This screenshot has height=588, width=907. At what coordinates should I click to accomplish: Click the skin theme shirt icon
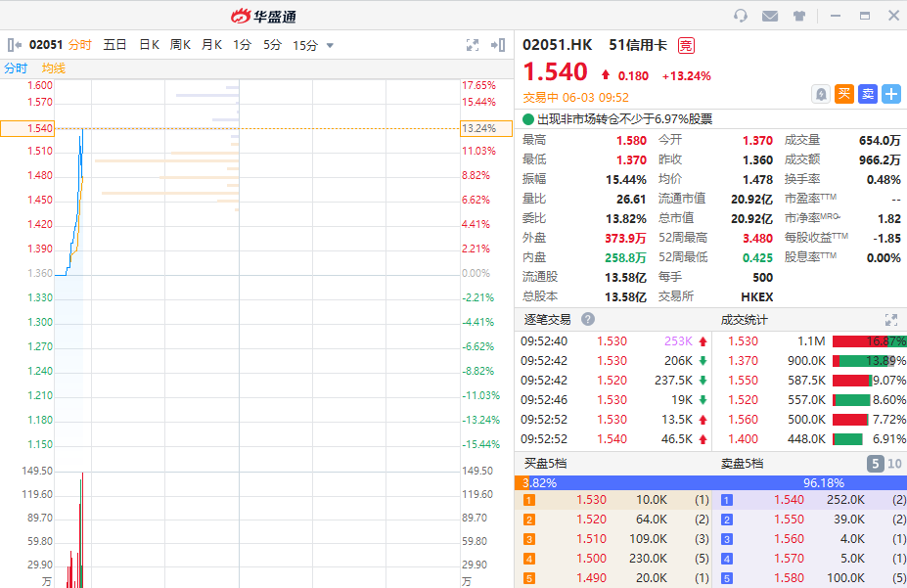799,16
